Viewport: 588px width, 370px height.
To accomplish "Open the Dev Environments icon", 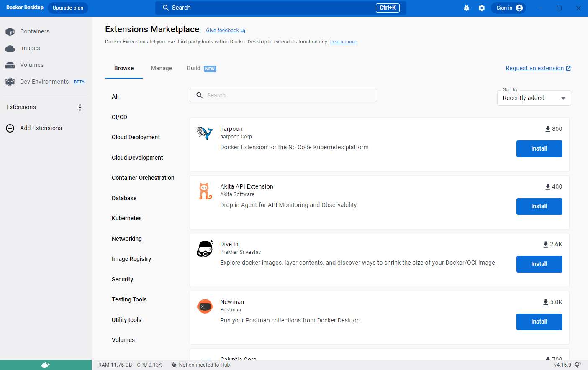I will tap(10, 82).
